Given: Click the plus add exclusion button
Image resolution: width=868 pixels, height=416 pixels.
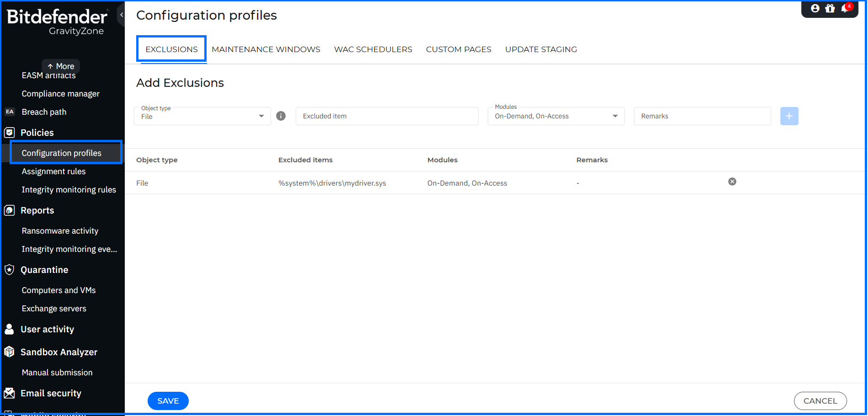Looking at the screenshot, I should coord(789,116).
